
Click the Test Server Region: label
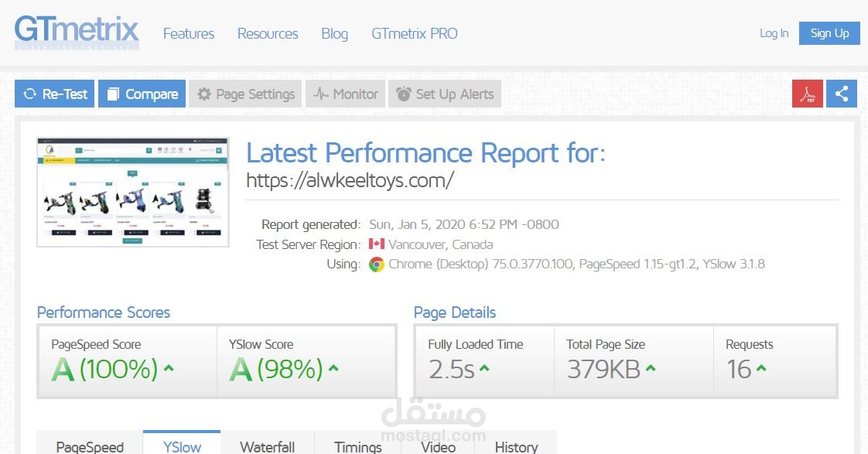309,244
